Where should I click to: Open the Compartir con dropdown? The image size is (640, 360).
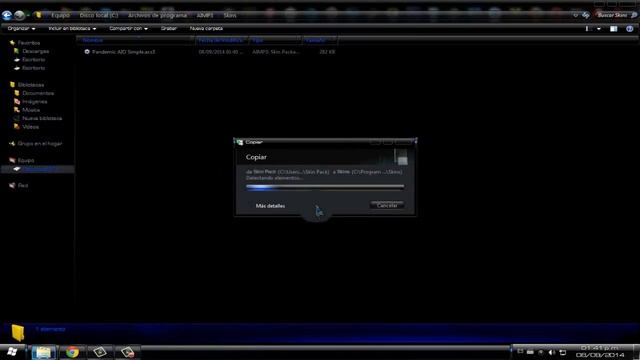(128, 29)
